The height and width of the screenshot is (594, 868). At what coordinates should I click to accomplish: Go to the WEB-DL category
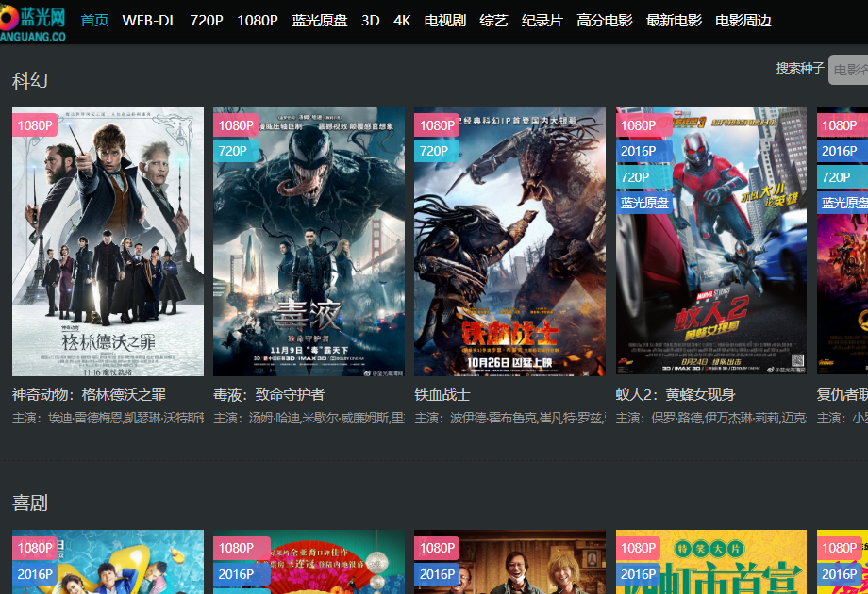click(149, 21)
